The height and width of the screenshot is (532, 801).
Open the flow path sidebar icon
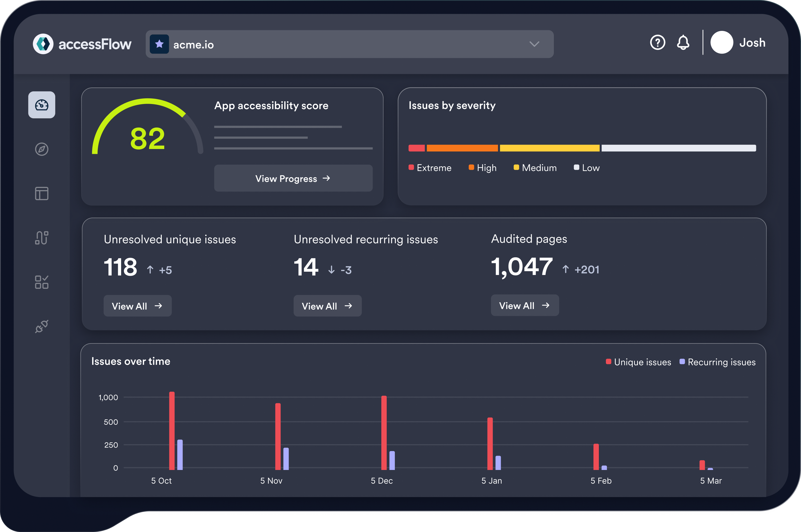[41, 238]
